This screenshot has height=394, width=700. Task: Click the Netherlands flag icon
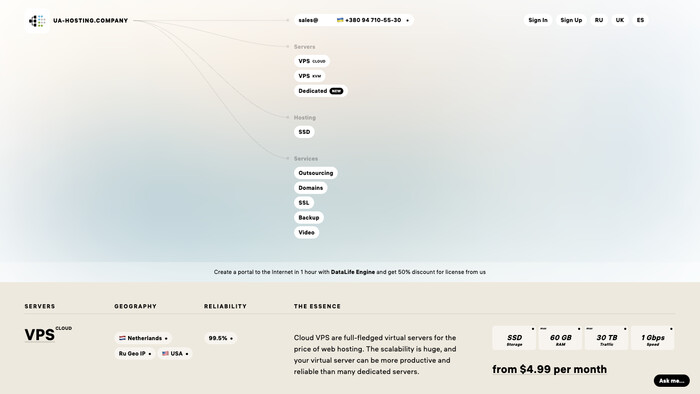pyautogui.click(x=122, y=338)
